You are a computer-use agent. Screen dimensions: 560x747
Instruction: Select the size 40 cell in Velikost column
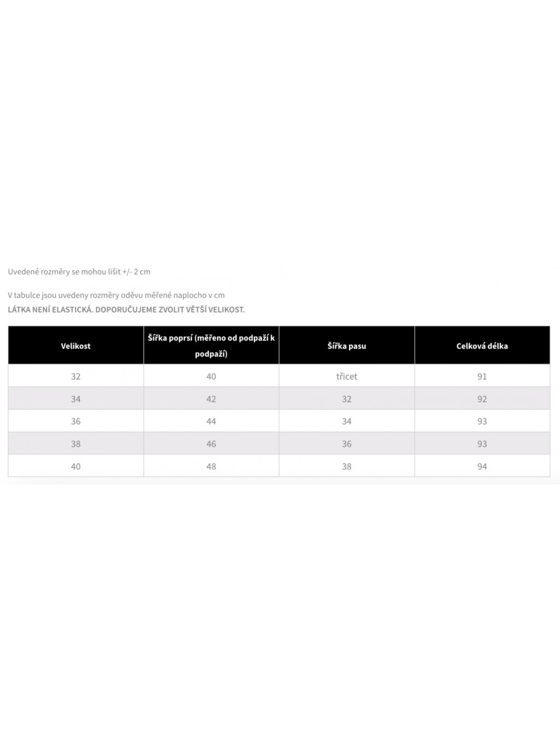[x=76, y=466]
